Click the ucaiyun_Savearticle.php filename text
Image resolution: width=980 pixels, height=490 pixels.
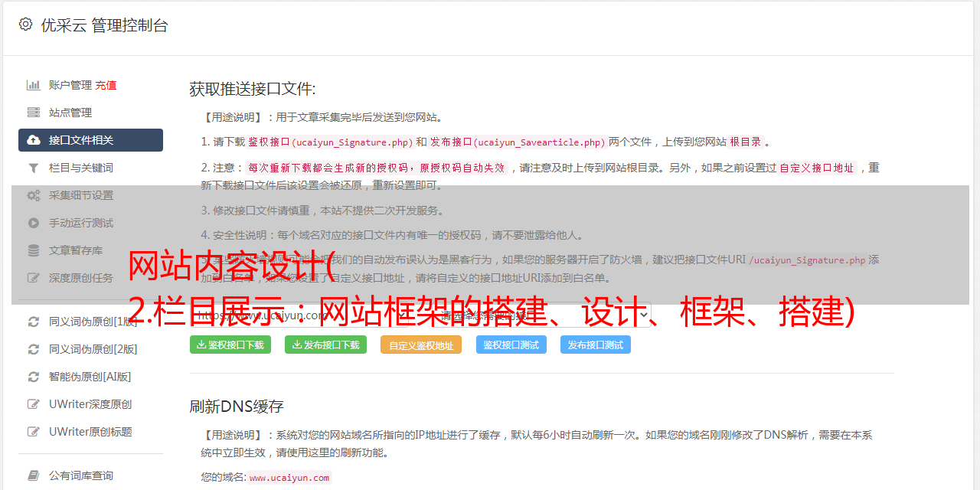pos(539,142)
